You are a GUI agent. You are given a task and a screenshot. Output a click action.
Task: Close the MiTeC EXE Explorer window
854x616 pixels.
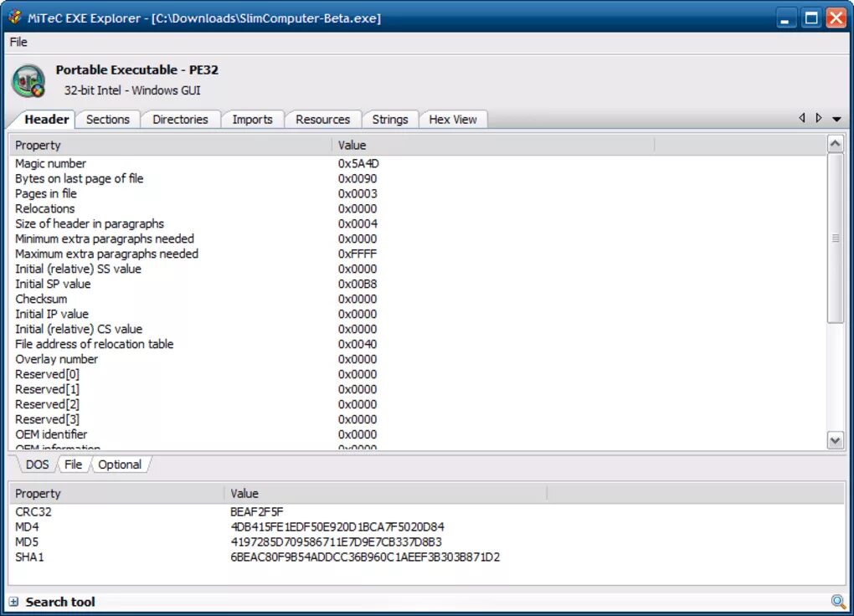pos(836,18)
